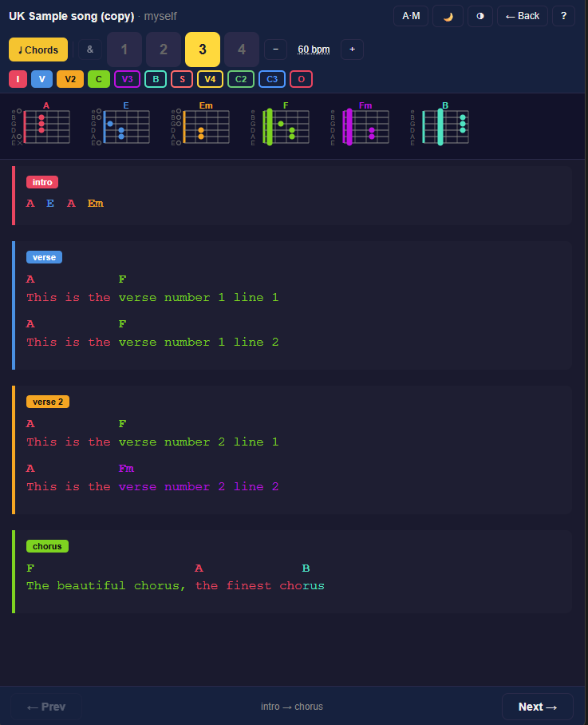
Task: Jump to the V2 section tag
Action: 70,79
